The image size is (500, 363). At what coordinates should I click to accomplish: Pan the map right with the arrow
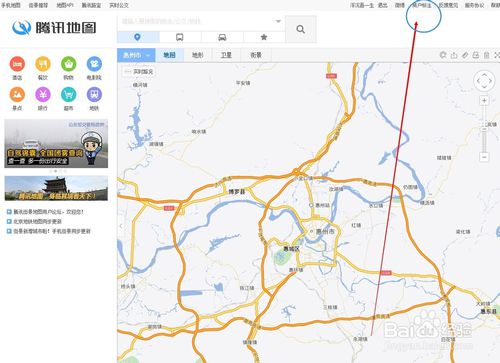click(490, 81)
